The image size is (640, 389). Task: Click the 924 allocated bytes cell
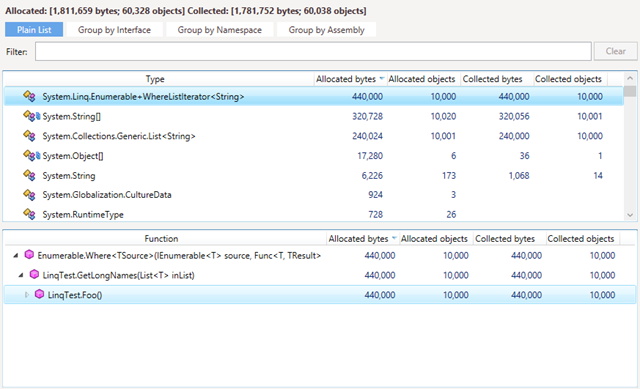click(x=375, y=195)
